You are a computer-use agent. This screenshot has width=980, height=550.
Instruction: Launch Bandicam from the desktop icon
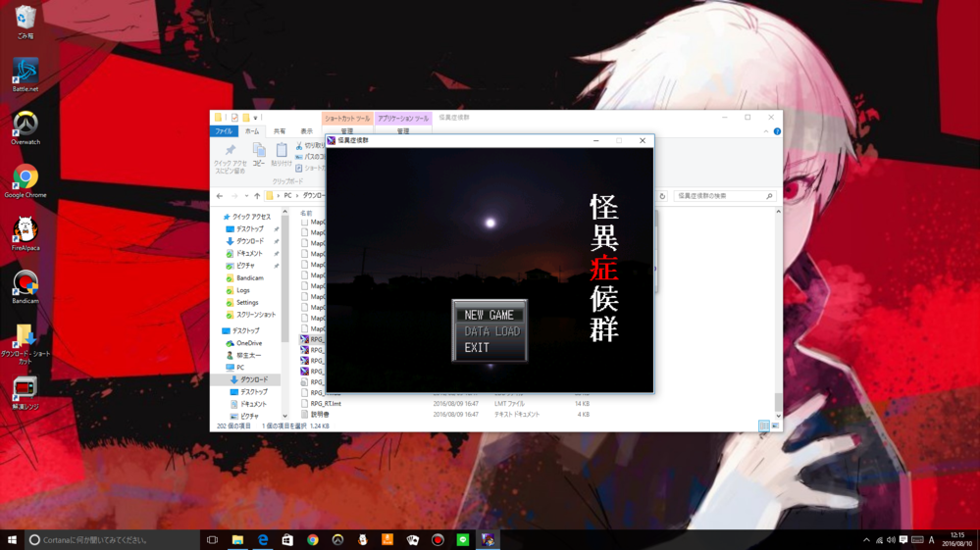click(25, 287)
